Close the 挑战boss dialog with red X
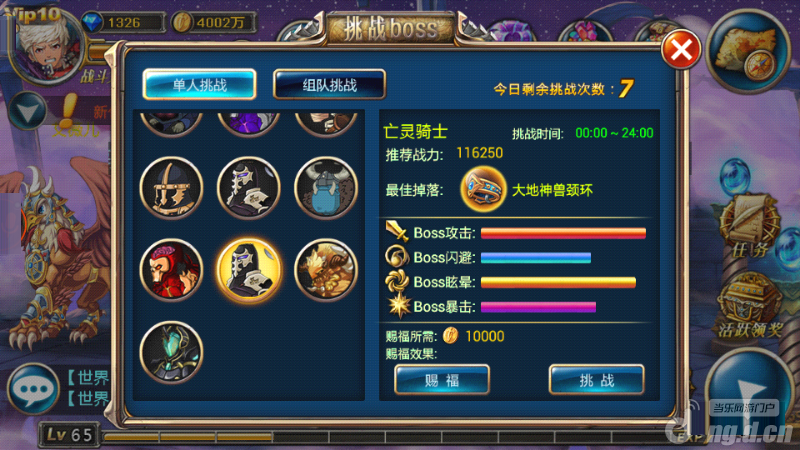800x450 pixels. [681, 50]
